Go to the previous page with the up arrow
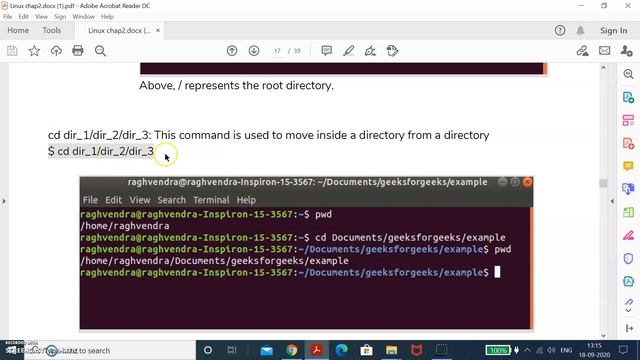The height and width of the screenshot is (360, 640). [x=232, y=51]
